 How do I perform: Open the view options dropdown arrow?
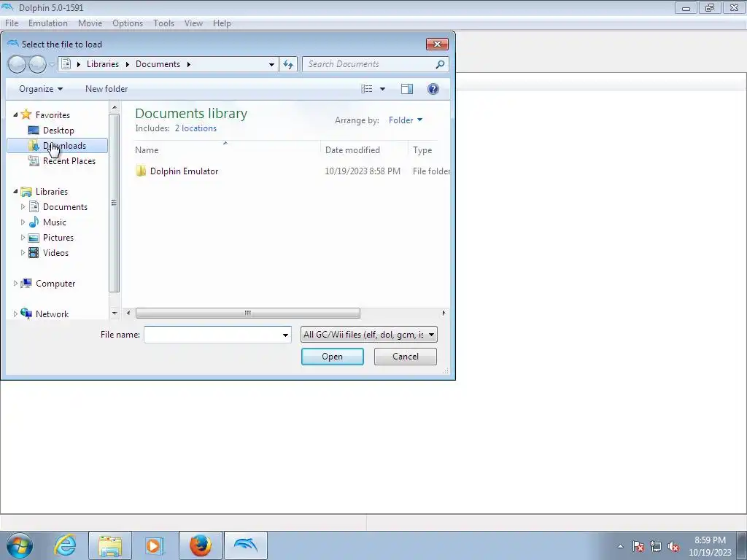click(382, 89)
